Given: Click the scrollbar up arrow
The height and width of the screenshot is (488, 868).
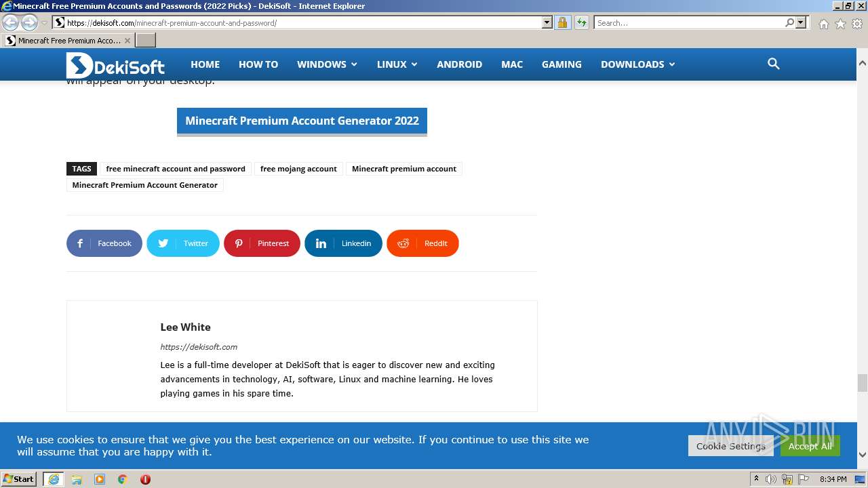Looking at the screenshot, I should (x=862, y=63).
